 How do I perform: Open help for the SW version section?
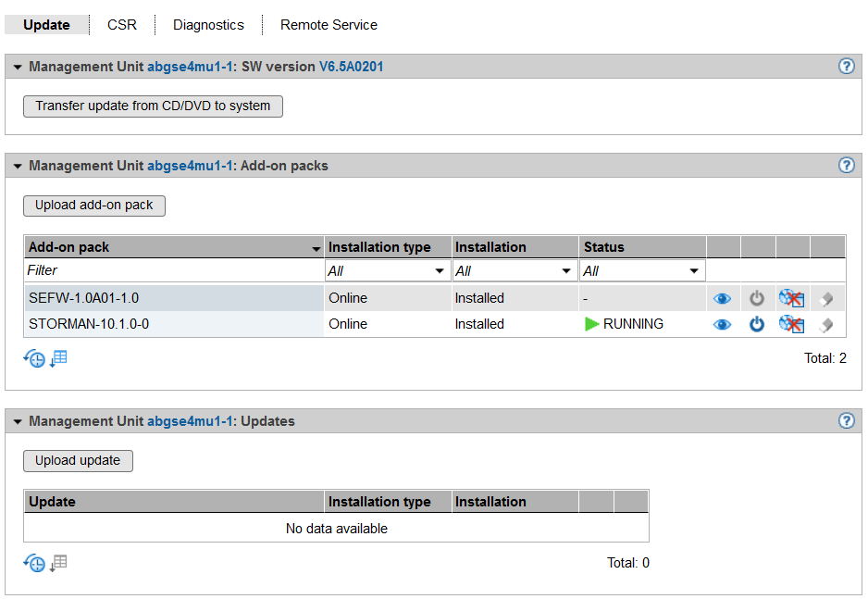pyautogui.click(x=846, y=67)
